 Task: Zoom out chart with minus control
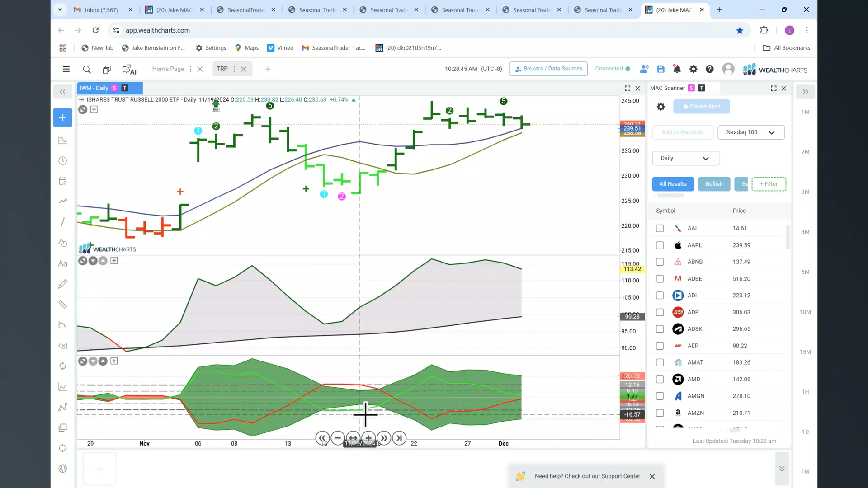(x=338, y=438)
